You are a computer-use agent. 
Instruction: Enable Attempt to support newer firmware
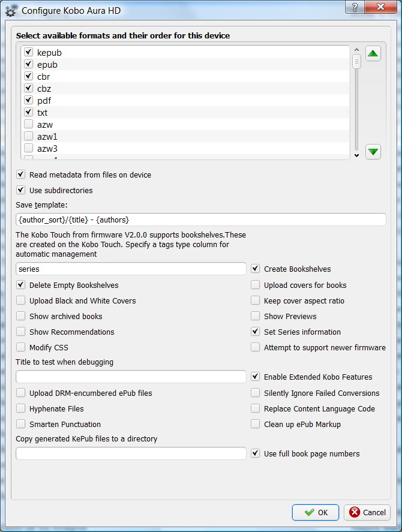tap(256, 347)
